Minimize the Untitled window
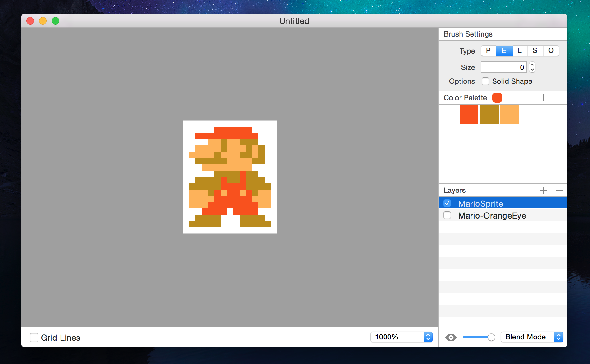Viewport: 590px width, 364px height. click(x=43, y=21)
